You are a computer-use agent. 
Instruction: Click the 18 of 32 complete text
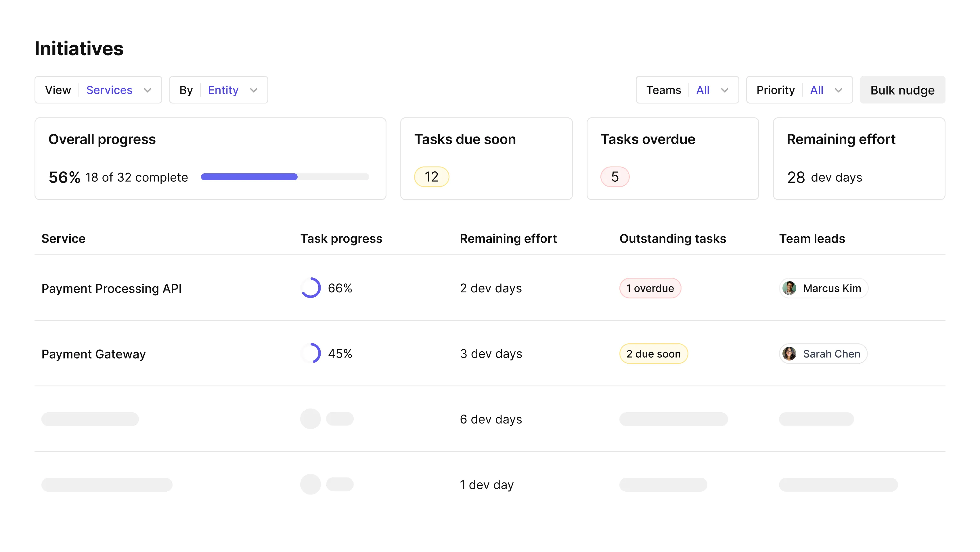(137, 177)
